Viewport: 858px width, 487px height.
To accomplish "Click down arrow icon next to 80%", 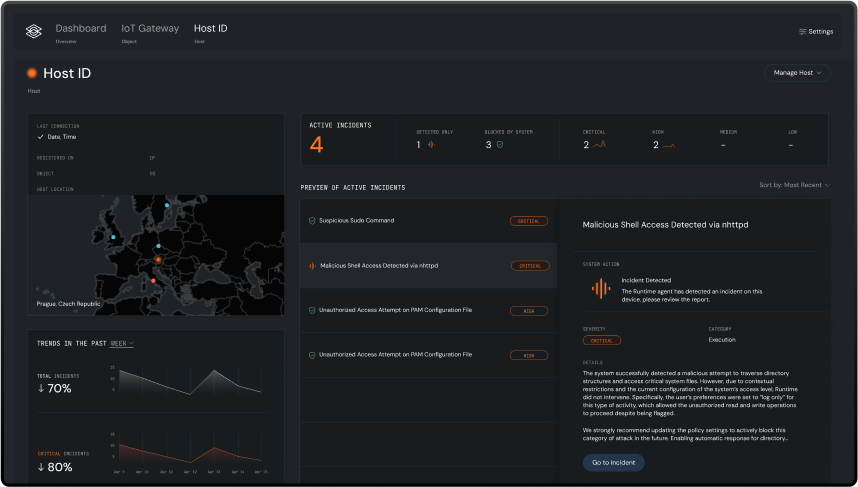I will coord(41,467).
